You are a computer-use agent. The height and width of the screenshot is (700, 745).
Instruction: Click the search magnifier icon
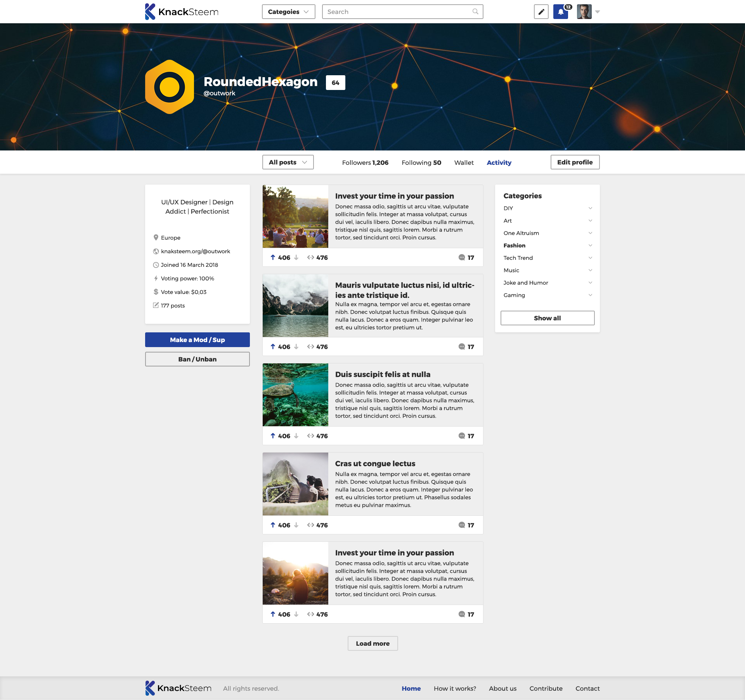click(x=475, y=12)
